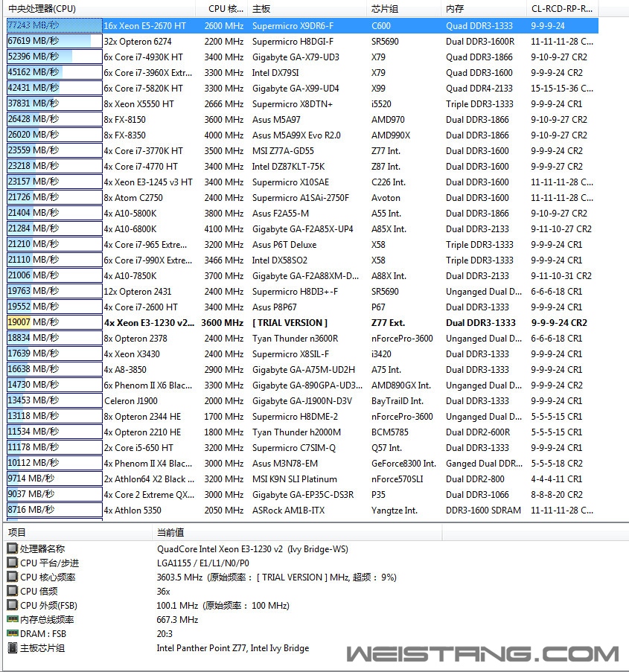
Task: Click the 项目 header in lower panel
Action: (17, 532)
